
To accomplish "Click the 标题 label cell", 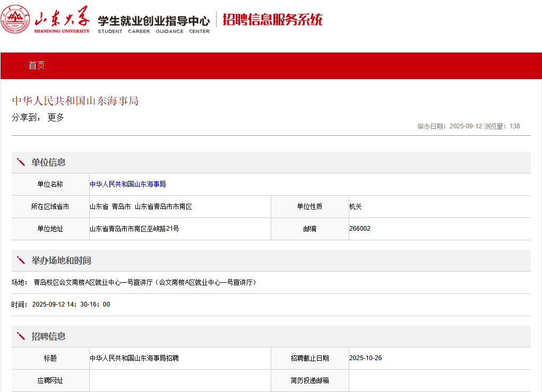I will (x=50, y=358).
